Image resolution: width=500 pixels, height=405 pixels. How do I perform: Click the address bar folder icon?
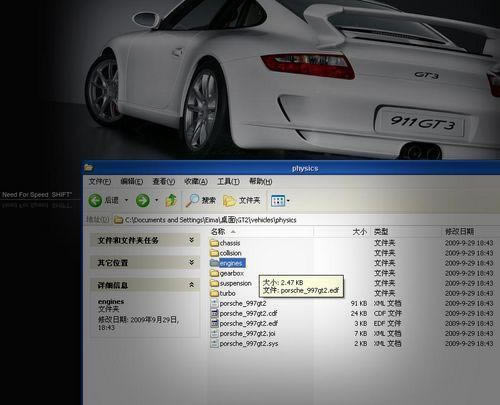click(118, 220)
